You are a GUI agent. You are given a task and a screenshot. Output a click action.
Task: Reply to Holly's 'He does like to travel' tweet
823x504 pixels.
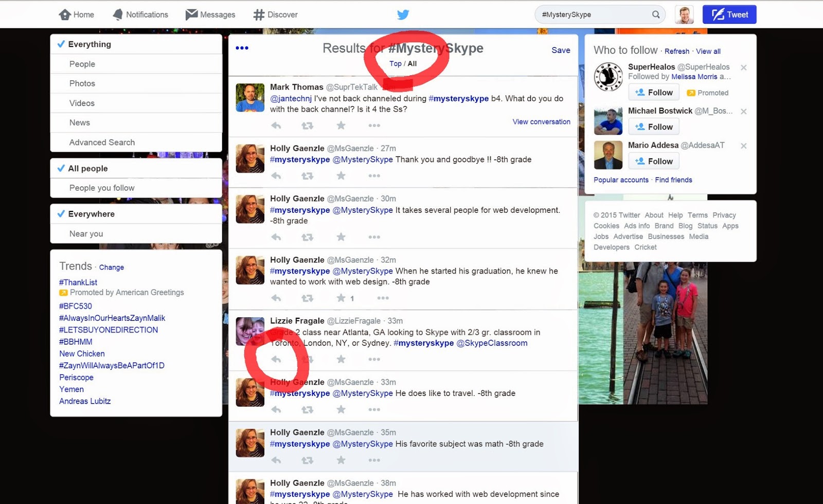[x=276, y=410]
